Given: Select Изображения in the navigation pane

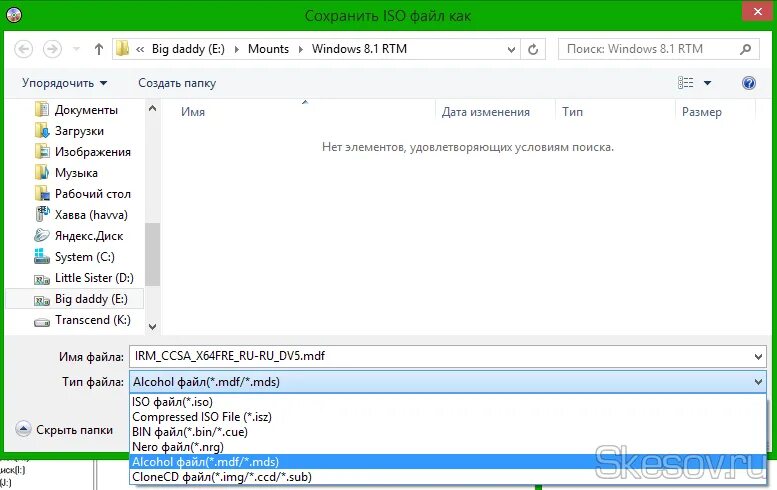Looking at the screenshot, I should (x=93, y=152).
